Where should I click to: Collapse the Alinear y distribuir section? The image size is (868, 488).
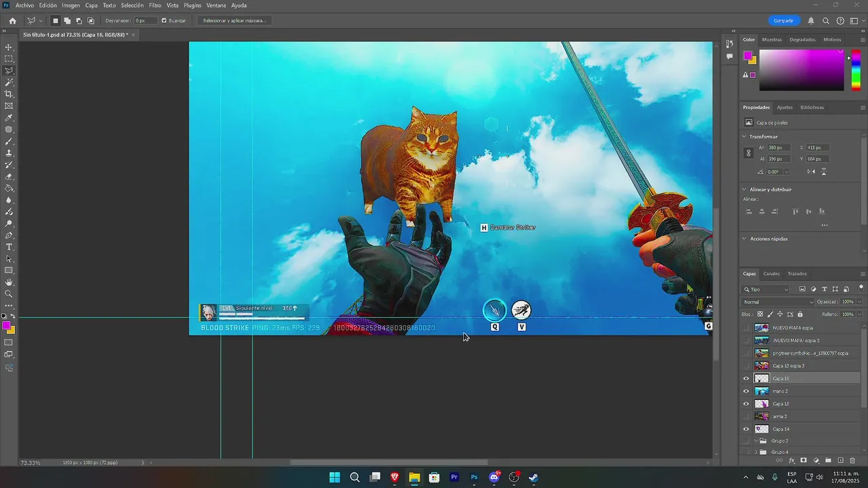pos(744,189)
